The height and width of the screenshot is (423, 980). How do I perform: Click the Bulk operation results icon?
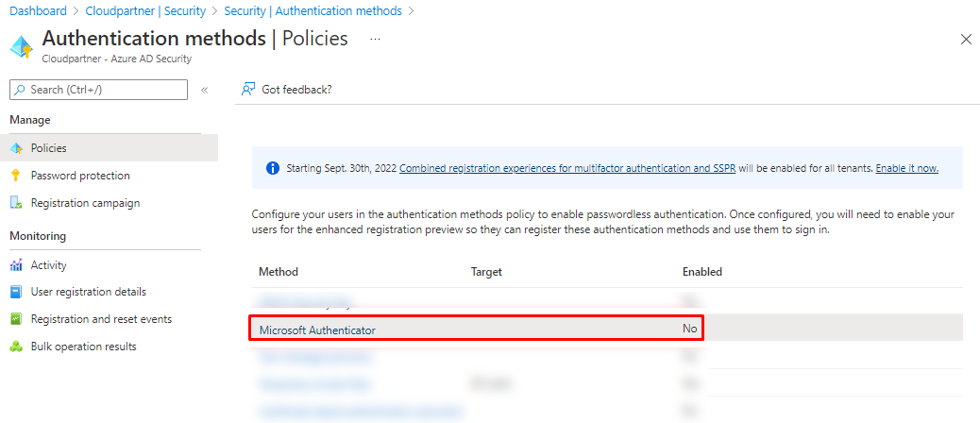point(16,347)
